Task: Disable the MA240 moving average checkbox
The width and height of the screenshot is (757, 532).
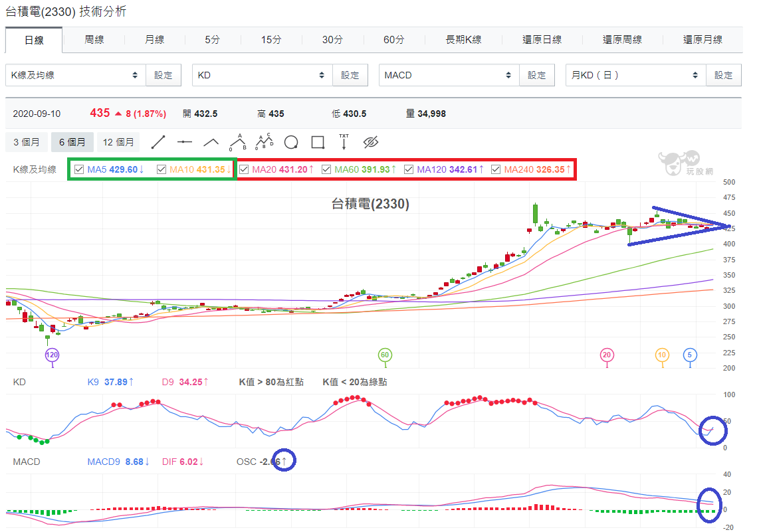Action: (495, 169)
